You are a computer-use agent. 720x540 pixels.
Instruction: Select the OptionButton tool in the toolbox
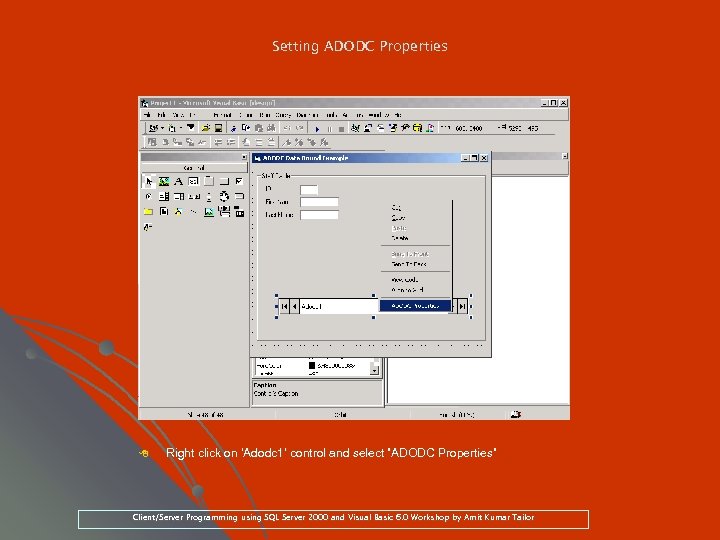pyautogui.click(x=148, y=197)
